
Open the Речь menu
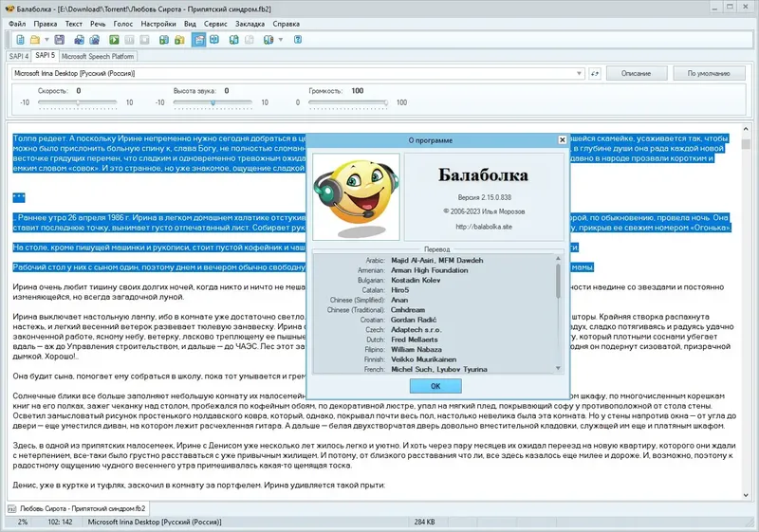[x=98, y=24]
